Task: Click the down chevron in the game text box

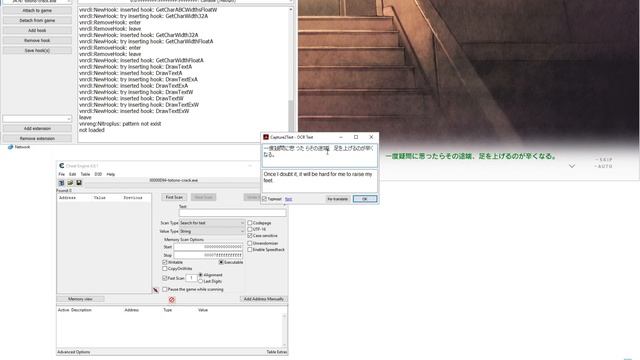Action: click(572, 166)
